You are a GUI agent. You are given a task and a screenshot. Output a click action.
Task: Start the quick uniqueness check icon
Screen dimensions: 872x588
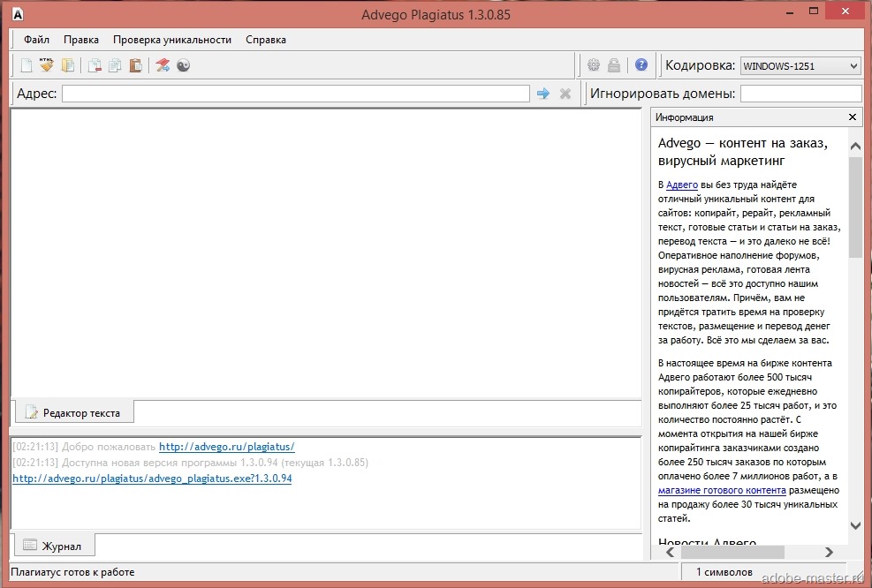[163, 65]
